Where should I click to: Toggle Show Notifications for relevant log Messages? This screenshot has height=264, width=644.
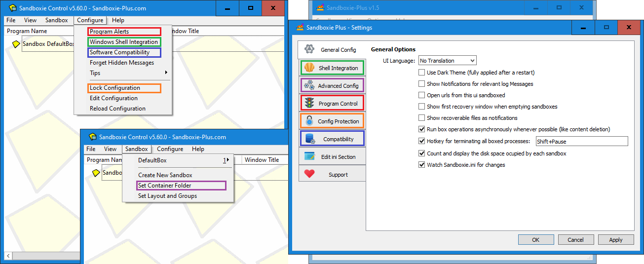point(421,84)
